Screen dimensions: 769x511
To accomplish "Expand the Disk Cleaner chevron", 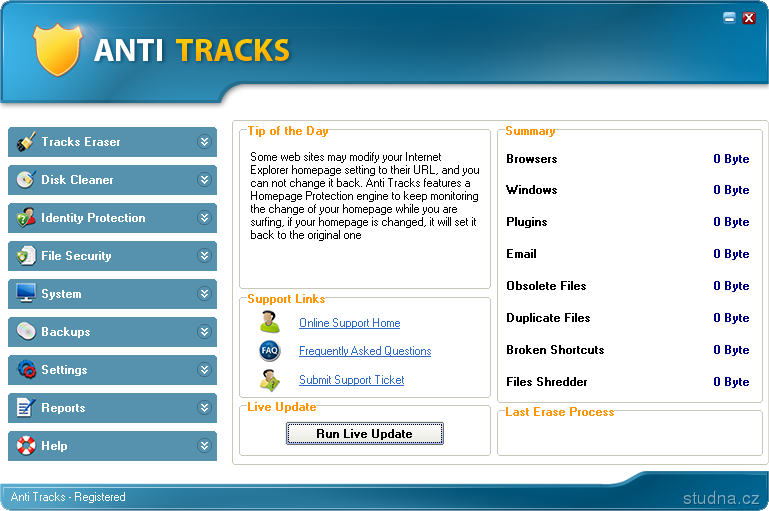I will (x=204, y=179).
